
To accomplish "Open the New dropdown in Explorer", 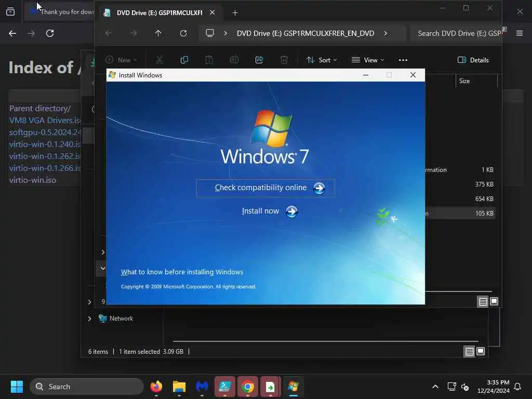I will 121,60.
